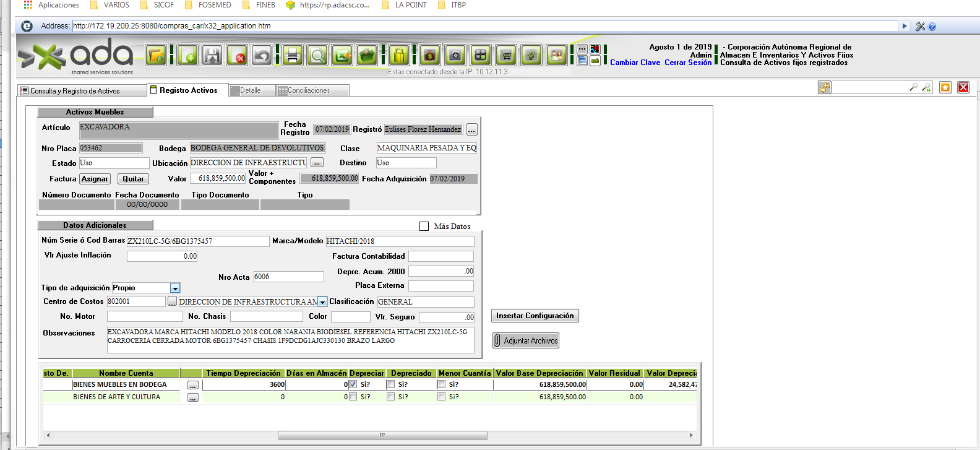Image resolution: width=980 pixels, height=450 pixels.
Task: Open the Ubicación lookup ellipsis button
Action: tap(317, 163)
